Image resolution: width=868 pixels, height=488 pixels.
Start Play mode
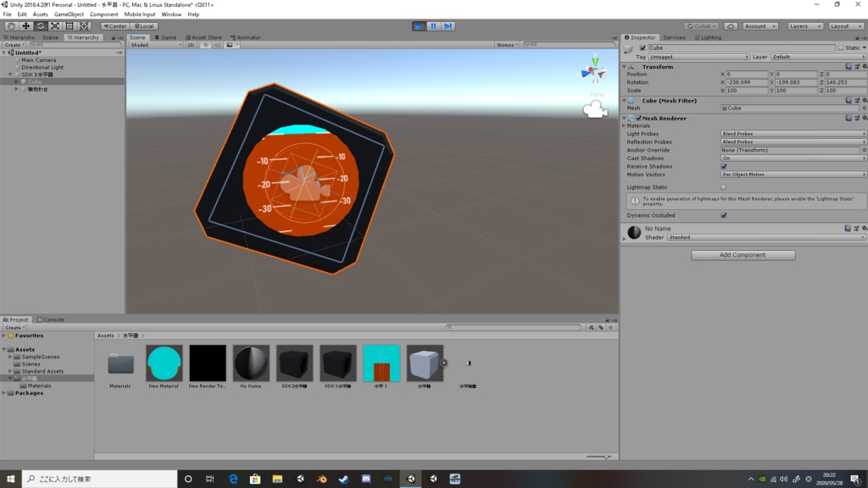click(419, 26)
